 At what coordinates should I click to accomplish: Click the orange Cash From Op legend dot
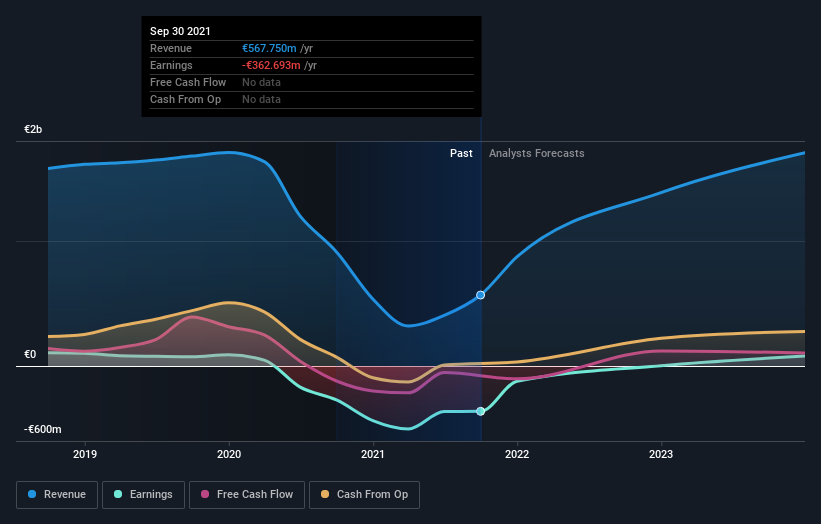325,494
